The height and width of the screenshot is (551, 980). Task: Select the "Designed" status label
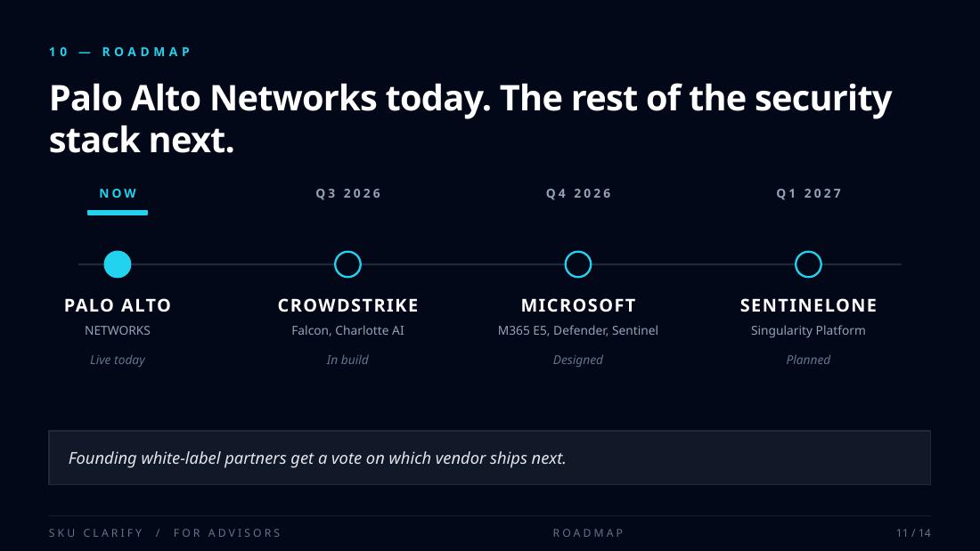[578, 360]
